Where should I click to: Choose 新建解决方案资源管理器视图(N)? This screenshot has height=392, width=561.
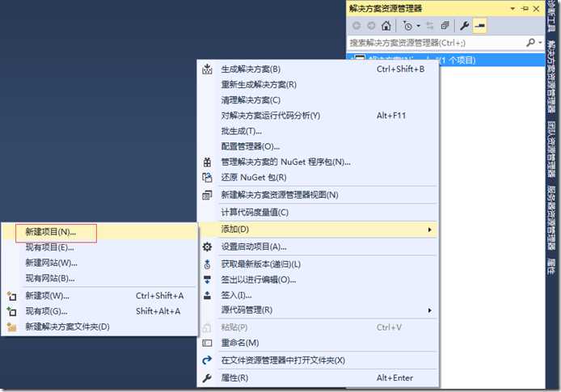[318, 195]
